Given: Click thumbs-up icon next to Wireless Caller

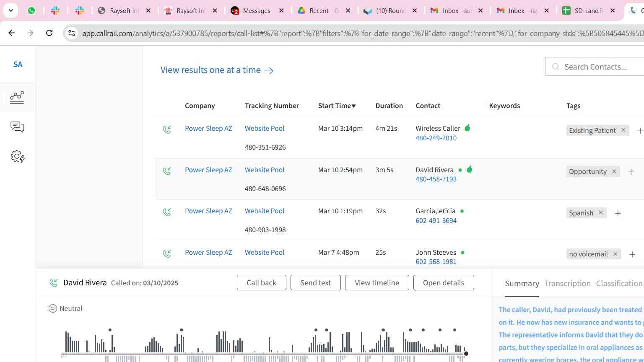Looking at the screenshot, I should point(467,128).
